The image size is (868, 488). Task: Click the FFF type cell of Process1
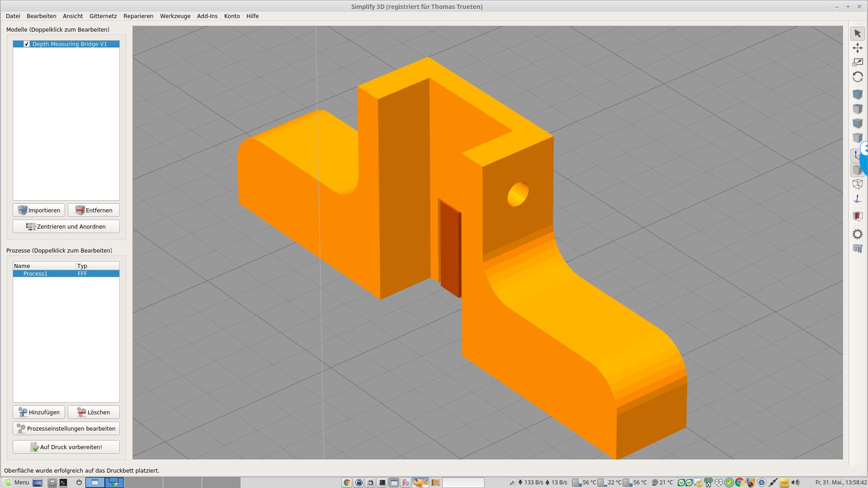pos(82,273)
